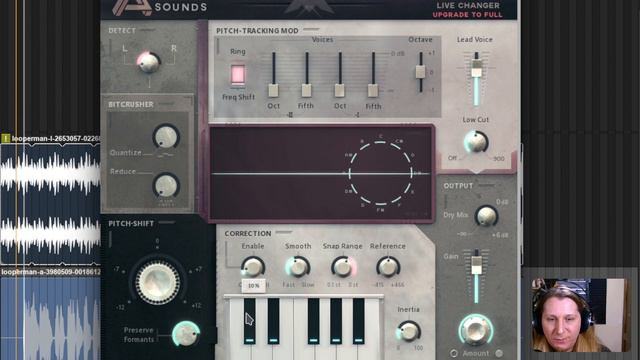This screenshot has height=360, width=640.
Task: Toggle the Bitcrusher section on/off switch
Action: tap(167, 104)
